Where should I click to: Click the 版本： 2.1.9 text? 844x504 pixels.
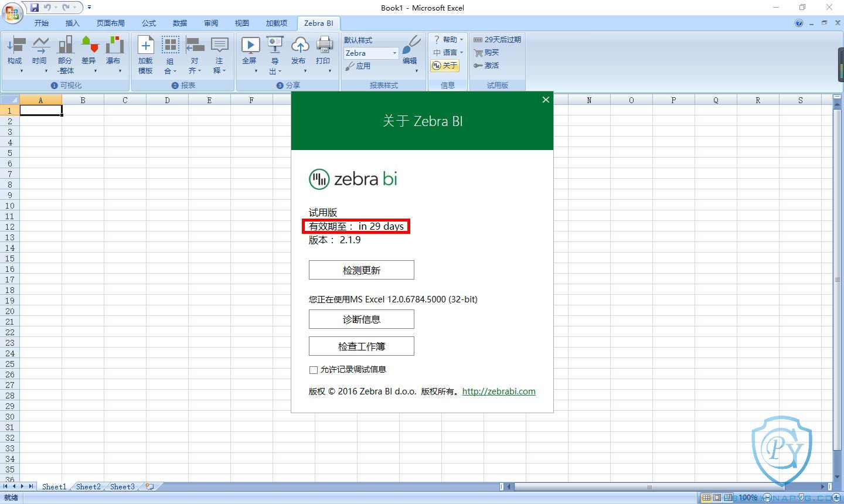click(335, 240)
